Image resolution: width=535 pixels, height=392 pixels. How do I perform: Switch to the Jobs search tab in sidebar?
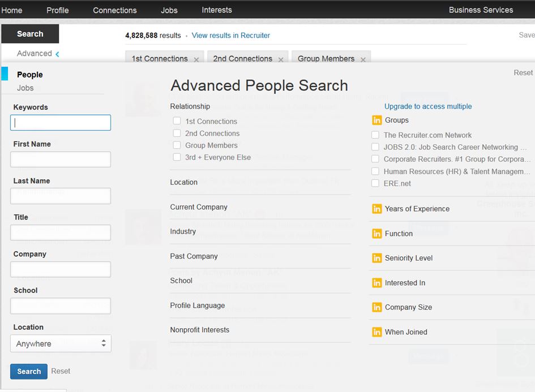click(25, 88)
